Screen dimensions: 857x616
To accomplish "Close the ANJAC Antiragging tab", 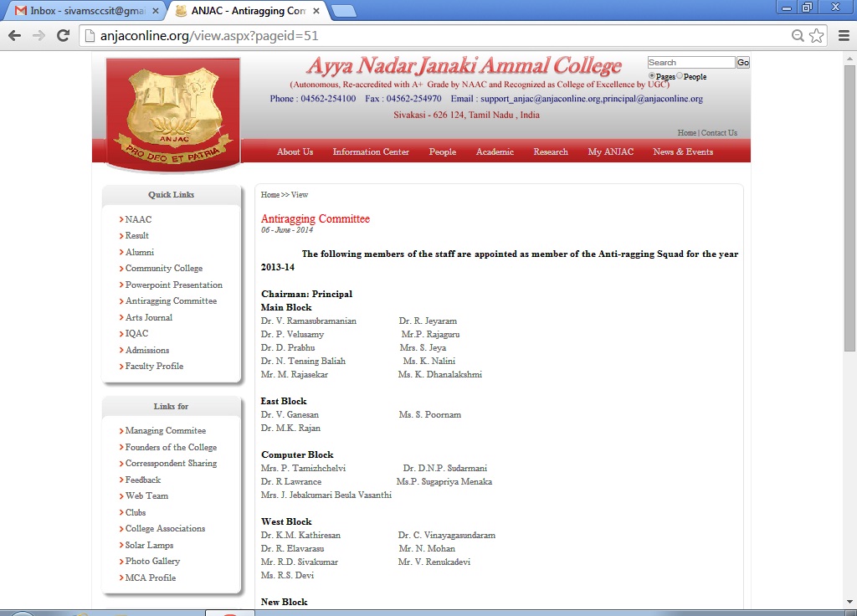I will click(x=316, y=11).
